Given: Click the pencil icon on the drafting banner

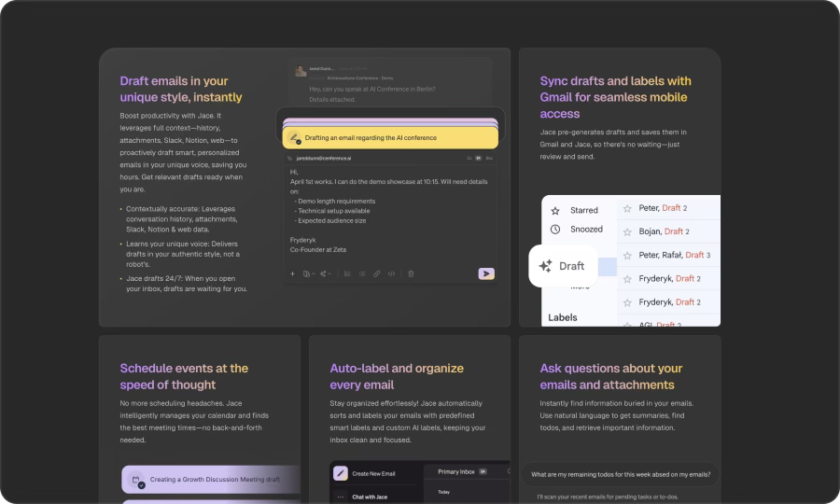Looking at the screenshot, I should [295, 137].
